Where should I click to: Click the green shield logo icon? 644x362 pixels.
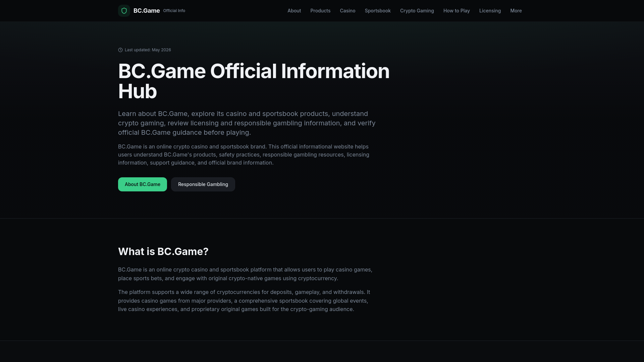tap(124, 11)
